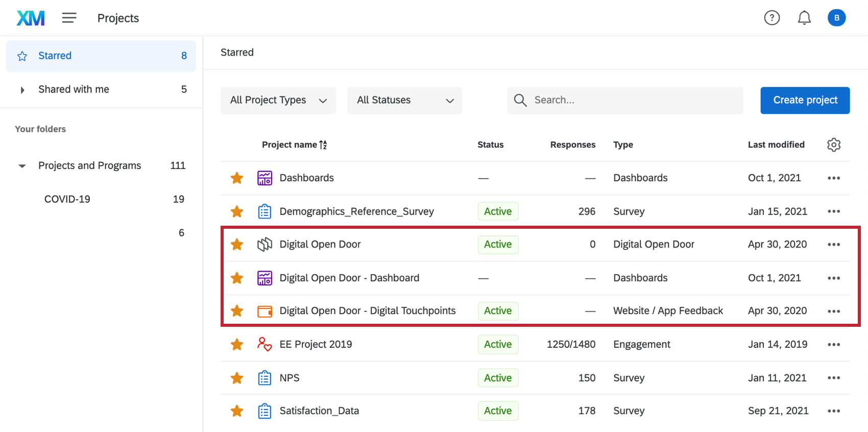Open the help question mark icon
The height and width of the screenshot is (432, 868).
(771, 18)
